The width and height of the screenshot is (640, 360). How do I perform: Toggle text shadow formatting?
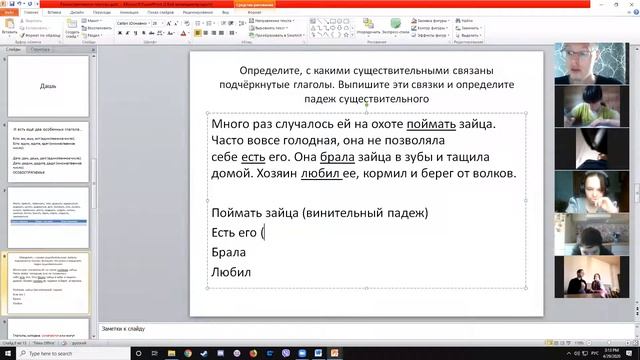click(x=143, y=33)
